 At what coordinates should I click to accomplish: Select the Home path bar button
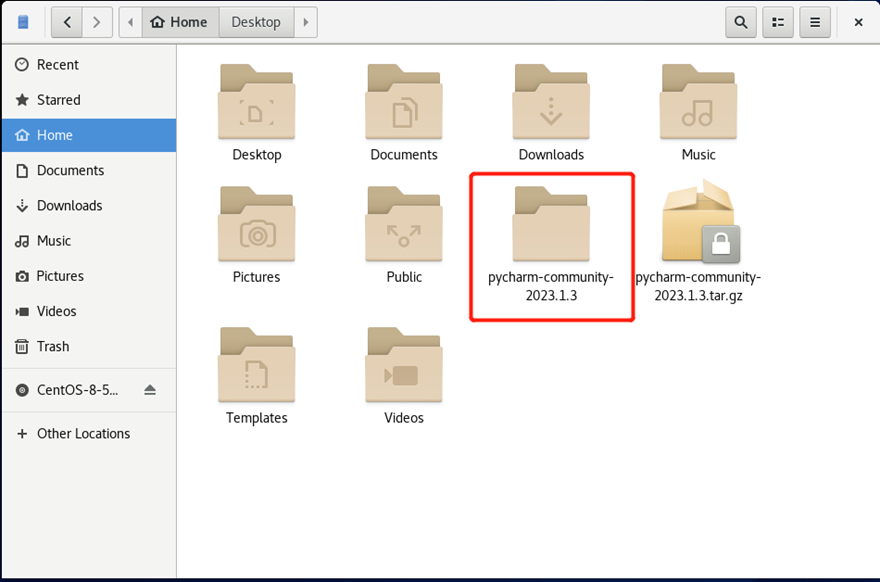pyautogui.click(x=180, y=22)
